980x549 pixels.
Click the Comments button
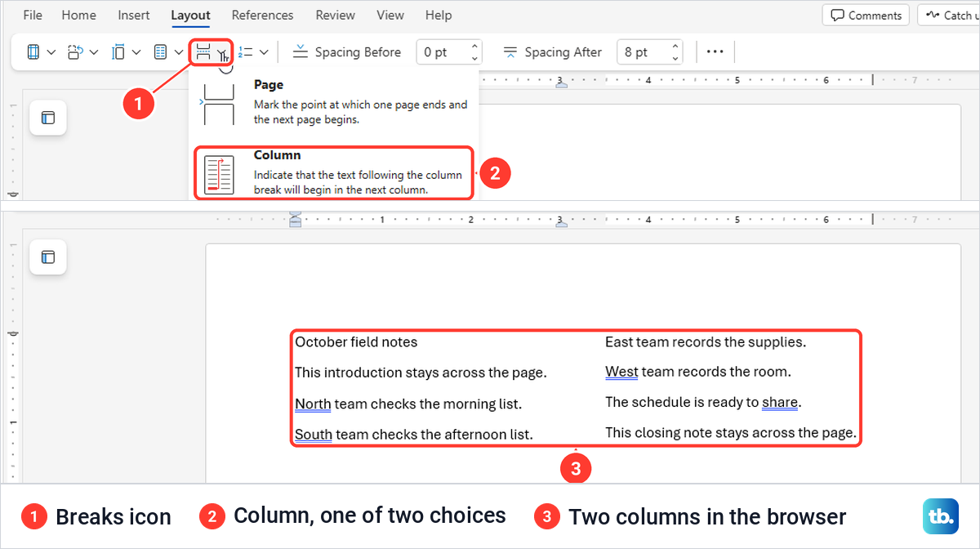(866, 15)
